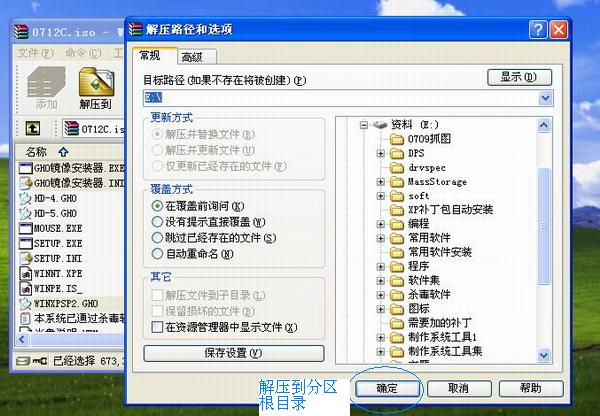Enable 在资源管理器中显示文件 checkbox
Screen dimensions: 600x416
click(156, 327)
